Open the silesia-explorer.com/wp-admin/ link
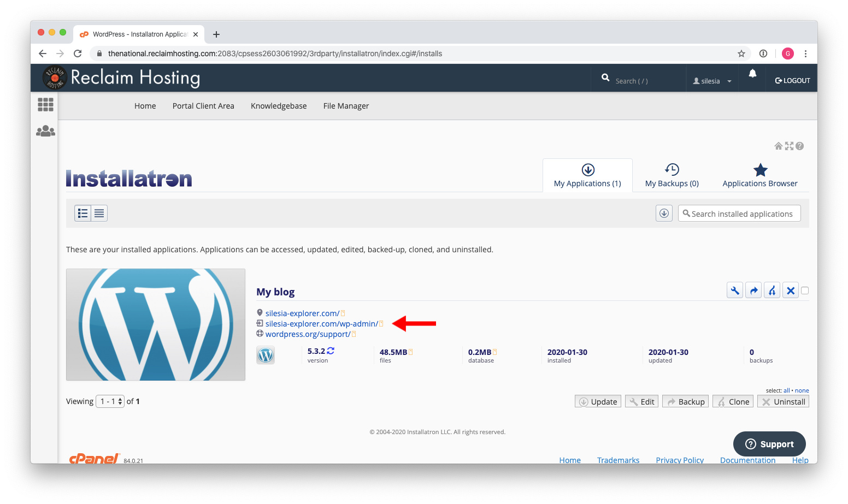Image resolution: width=848 pixels, height=504 pixels. [x=321, y=324]
